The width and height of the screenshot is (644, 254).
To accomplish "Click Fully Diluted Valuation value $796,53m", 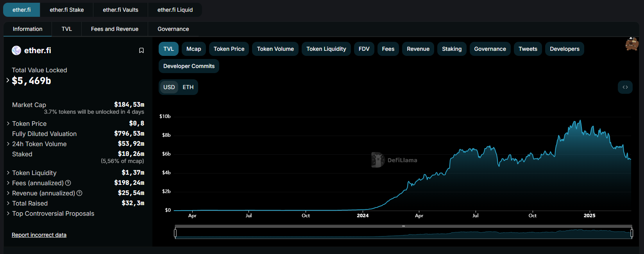I will click(x=129, y=133).
